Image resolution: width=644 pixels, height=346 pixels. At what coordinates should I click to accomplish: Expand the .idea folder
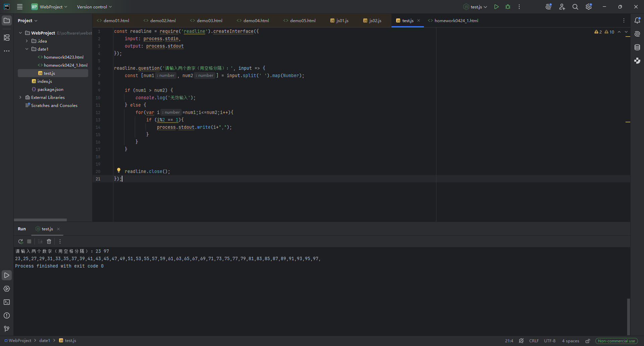coord(27,41)
